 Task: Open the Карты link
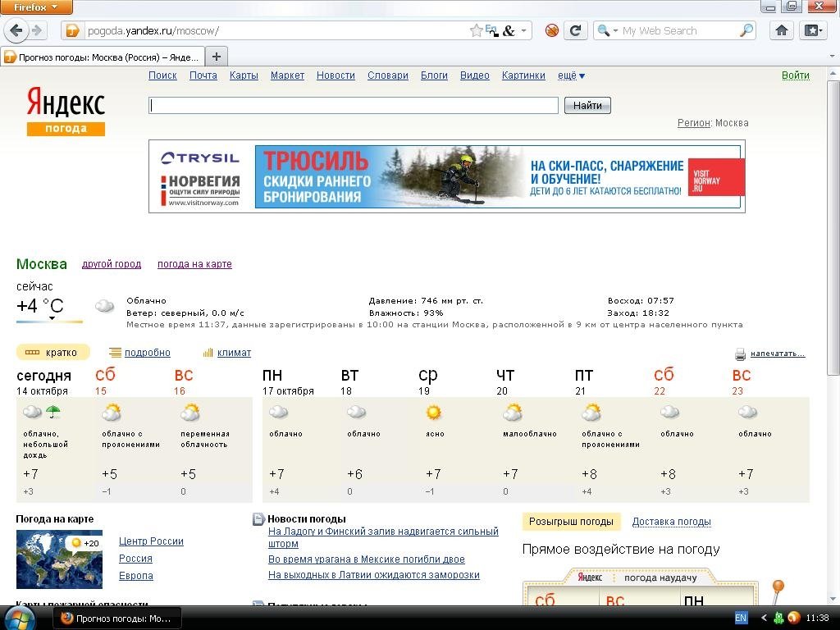244,75
